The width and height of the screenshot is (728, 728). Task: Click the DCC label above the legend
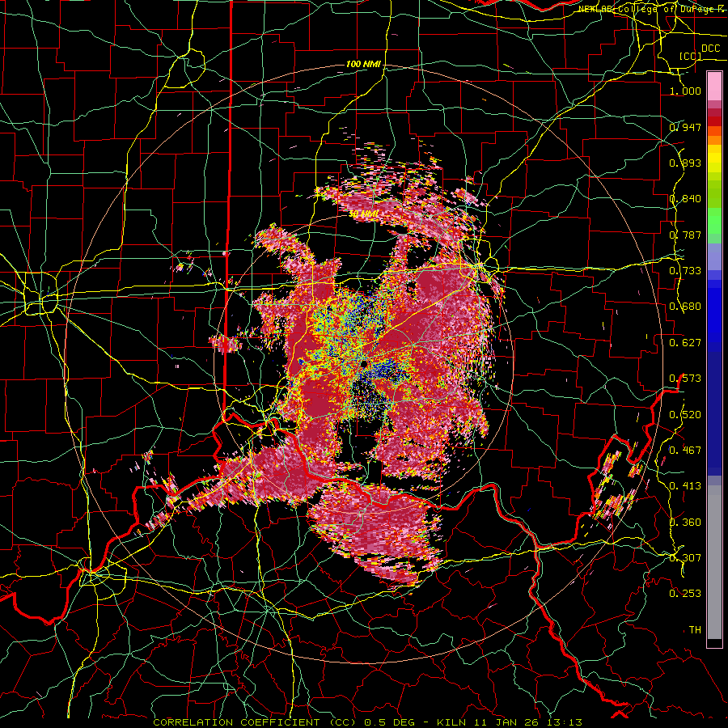coord(710,49)
